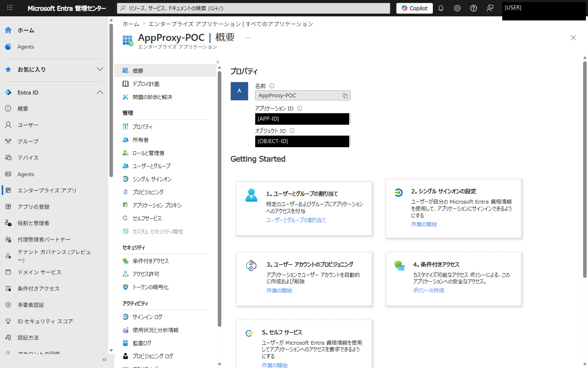This screenshot has height=368, width=588.
Task: Collapse the Entra ID section chevron
Action: [x=100, y=92]
